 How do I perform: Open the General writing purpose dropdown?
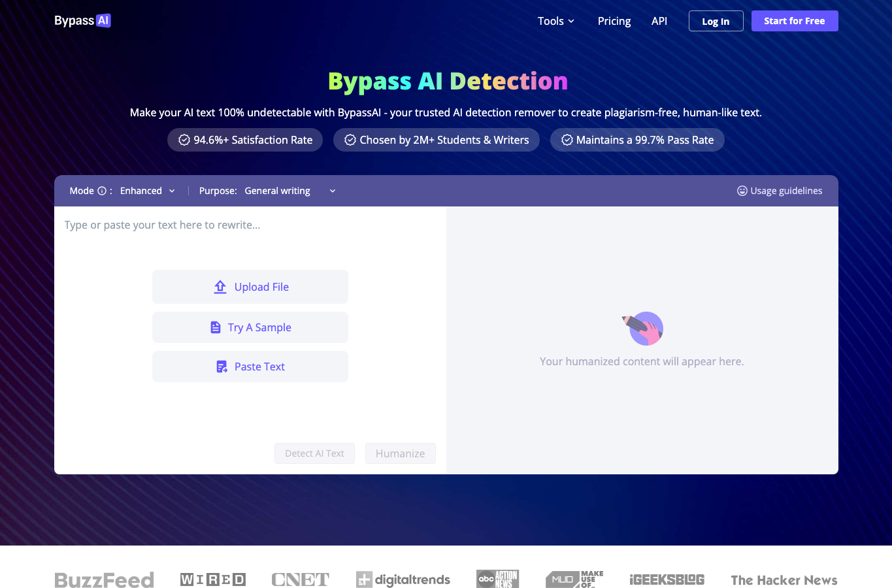click(290, 191)
